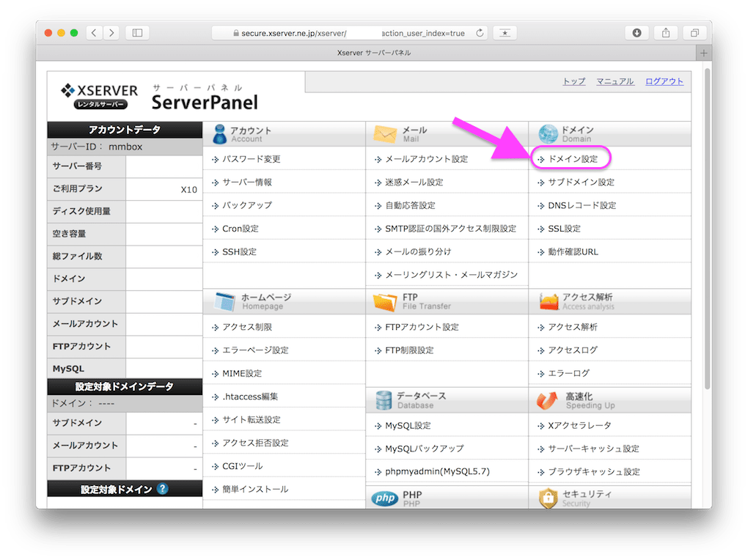Click the Safari forward navigation arrow
The image size is (748, 560).
(x=111, y=33)
